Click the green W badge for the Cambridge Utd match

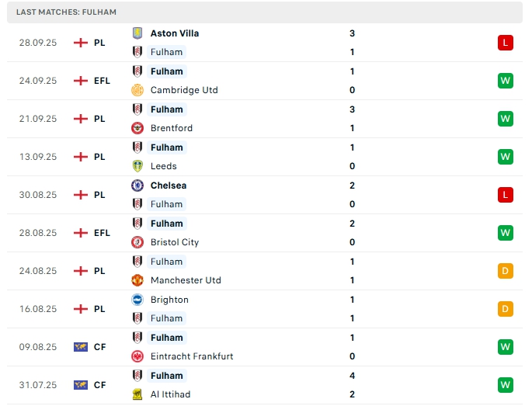506,81
